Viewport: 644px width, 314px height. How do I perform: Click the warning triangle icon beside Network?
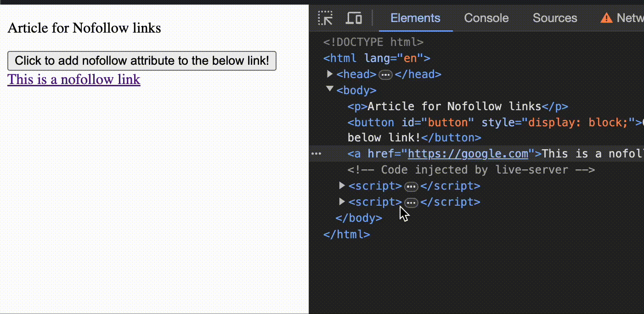point(606,18)
